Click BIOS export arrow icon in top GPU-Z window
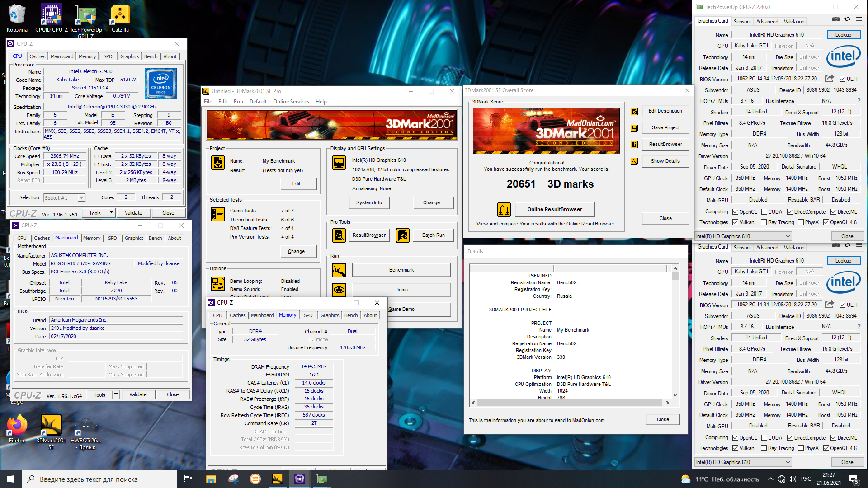This screenshot has width=868, height=488. 829,79
